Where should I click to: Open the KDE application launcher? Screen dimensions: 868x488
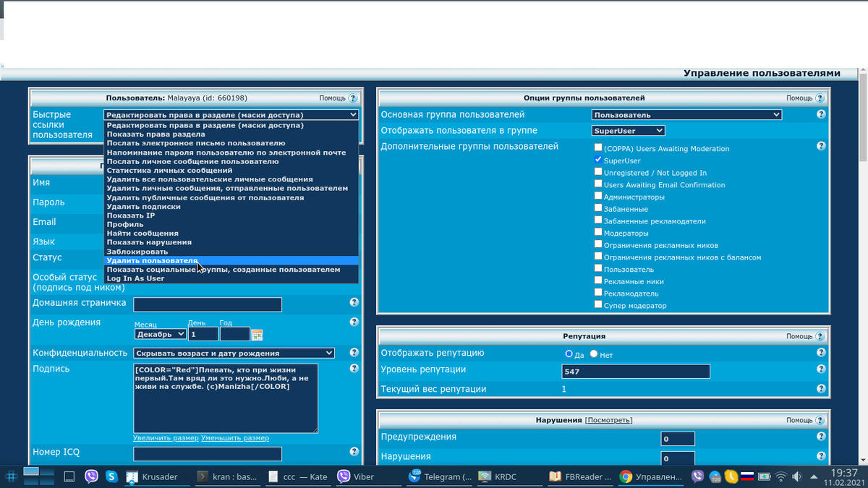12,476
